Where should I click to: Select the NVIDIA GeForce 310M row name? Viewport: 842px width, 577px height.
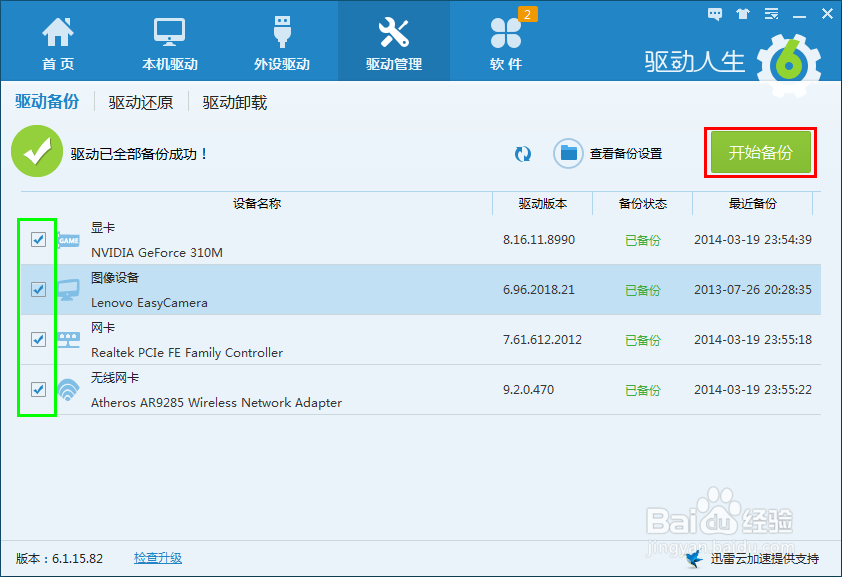click(157, 252)
